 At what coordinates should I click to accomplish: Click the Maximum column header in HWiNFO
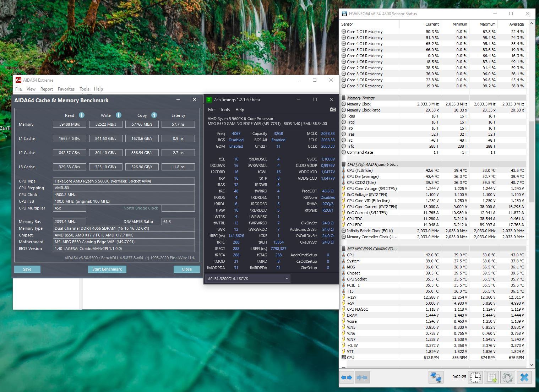[483, 24]
